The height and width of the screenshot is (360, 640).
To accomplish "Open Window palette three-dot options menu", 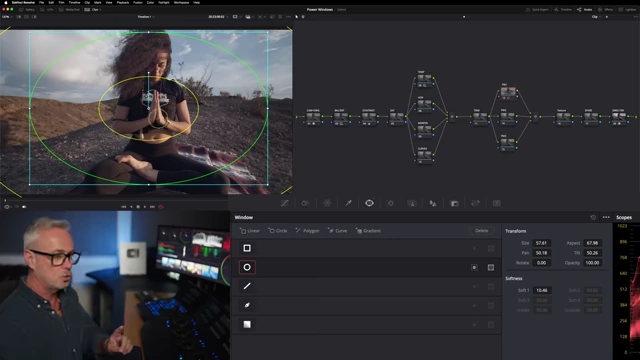I will tap(606, 217).
